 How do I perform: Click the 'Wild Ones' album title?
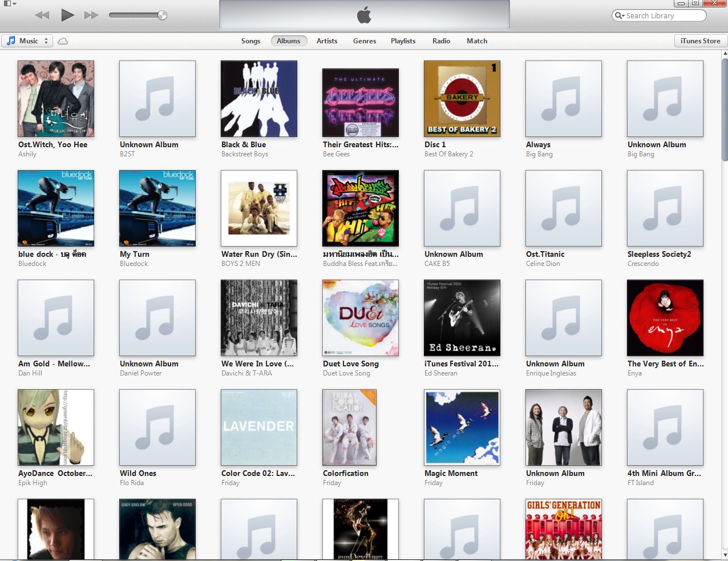pos(138,474)
